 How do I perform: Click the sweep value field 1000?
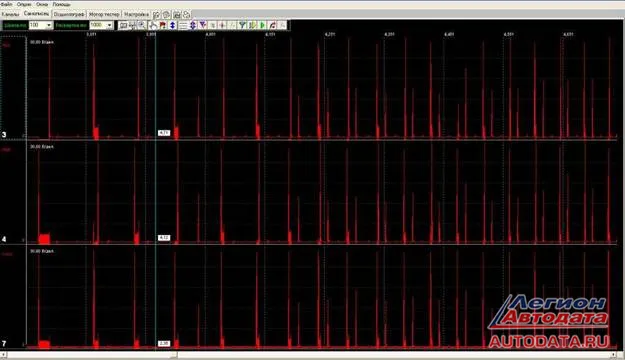click(x=98, y=25)
